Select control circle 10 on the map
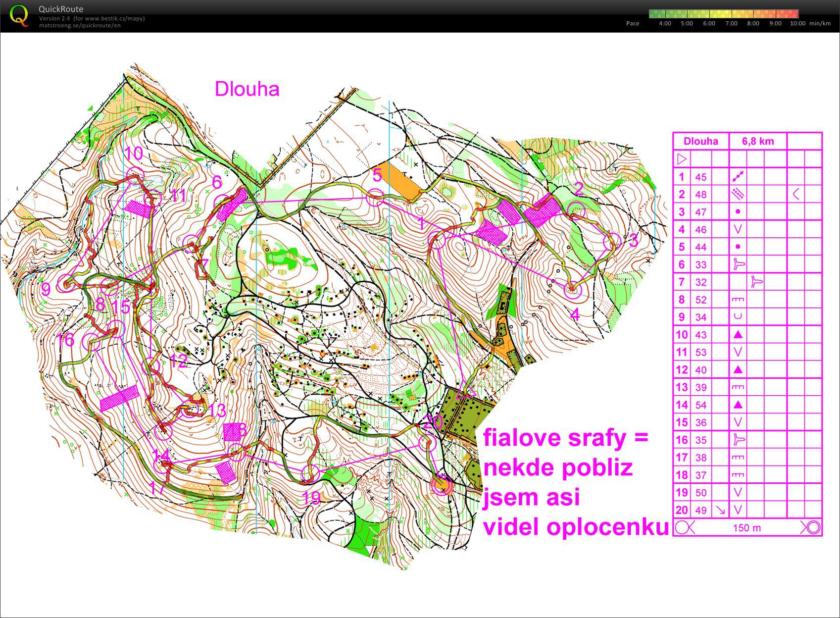Screen dimensions: 840x618 (x=135, y=175)
